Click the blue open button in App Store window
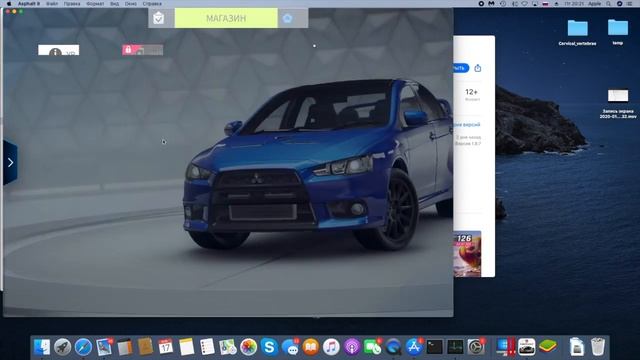 (461, 68)
